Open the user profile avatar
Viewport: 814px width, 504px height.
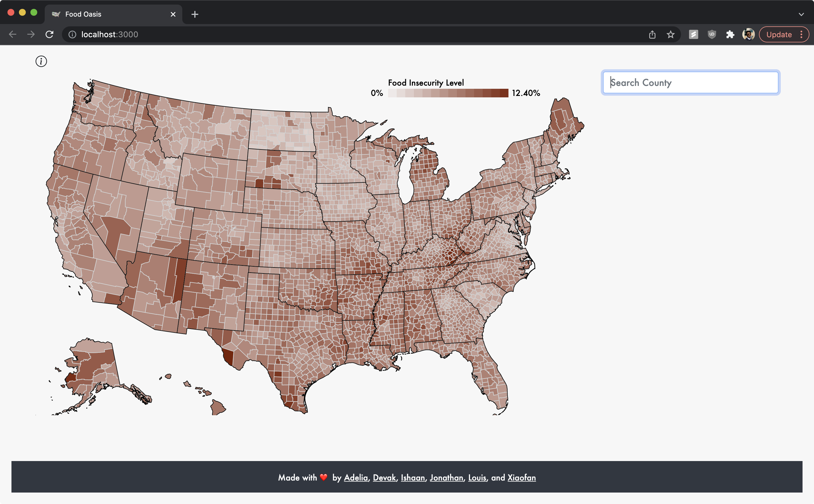748,34
